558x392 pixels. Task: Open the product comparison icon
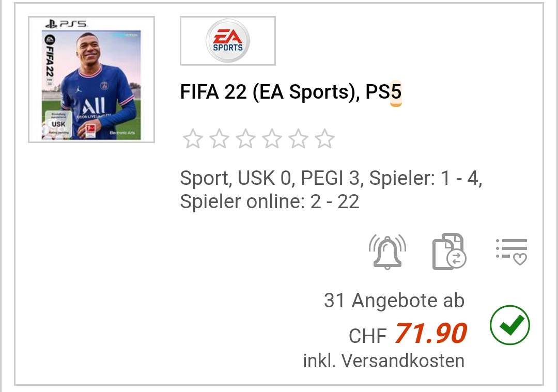[x=448, y=252]
